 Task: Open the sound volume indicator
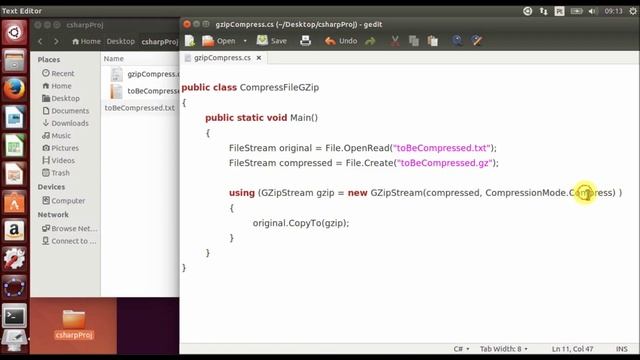[593, 11]
